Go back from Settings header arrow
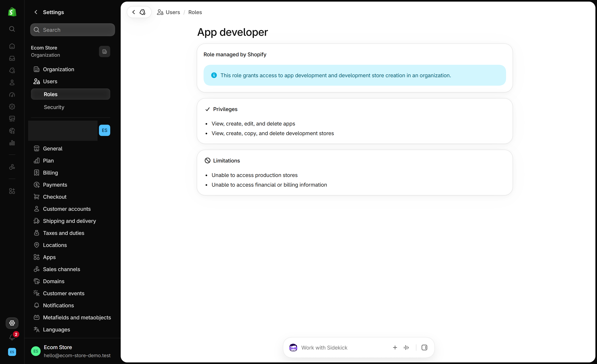597x364 pixels. [36, 12]
